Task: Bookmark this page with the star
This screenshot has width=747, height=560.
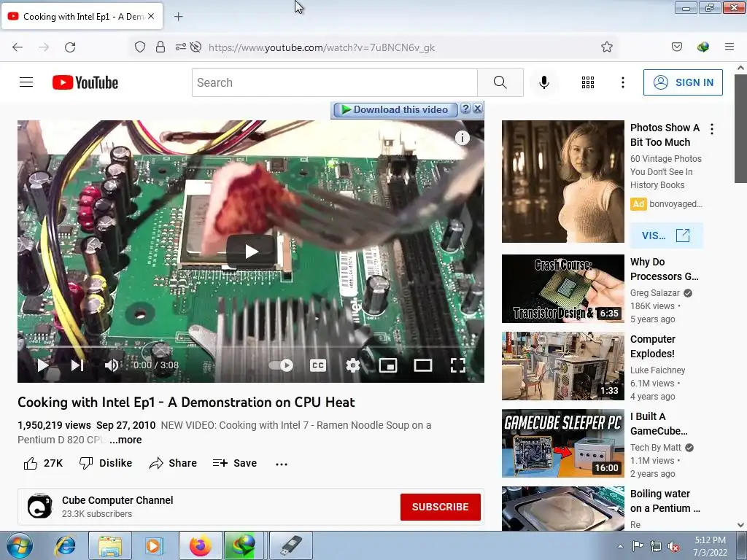Action: point(606,47)
